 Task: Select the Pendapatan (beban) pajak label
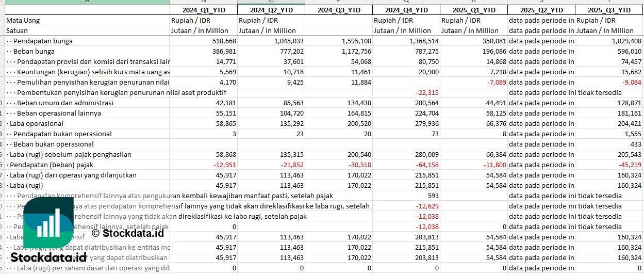pyautogui.click(x=52, y=165)
